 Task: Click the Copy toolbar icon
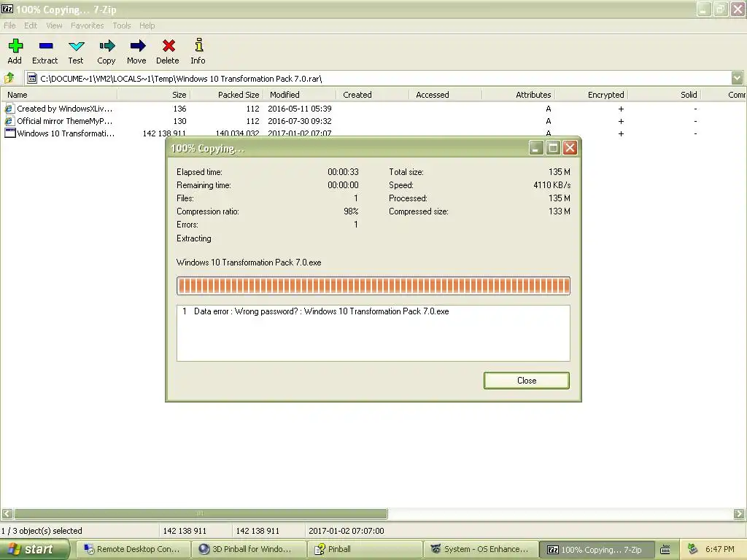point(107,46)
